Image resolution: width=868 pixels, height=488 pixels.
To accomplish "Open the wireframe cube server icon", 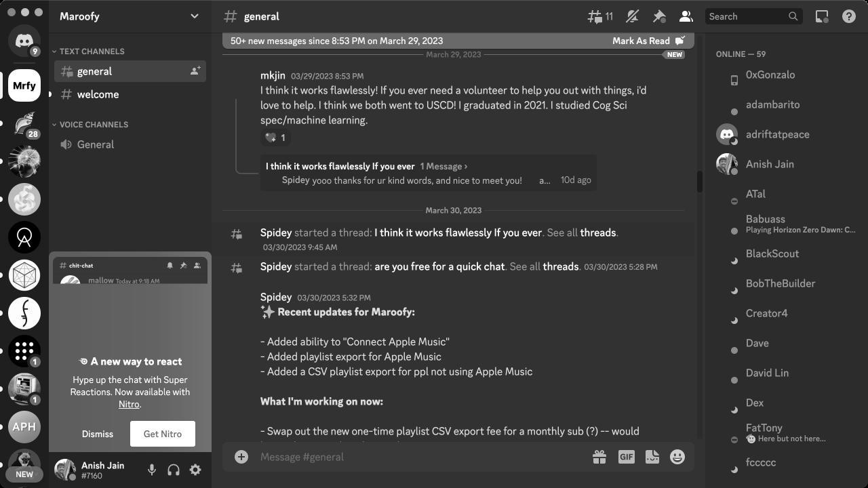I will coord(24,275).
